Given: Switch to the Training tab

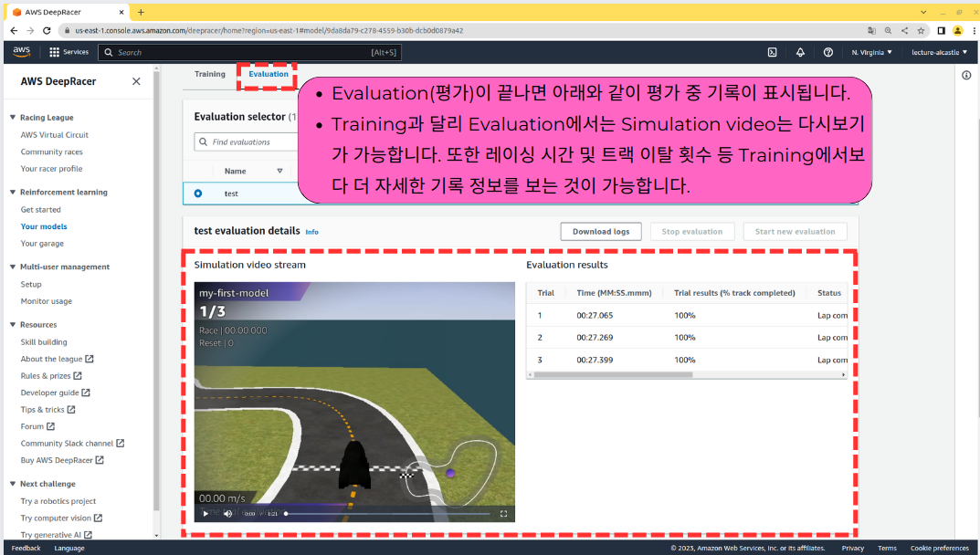Looking at the screenshot, I should [209, 74].
